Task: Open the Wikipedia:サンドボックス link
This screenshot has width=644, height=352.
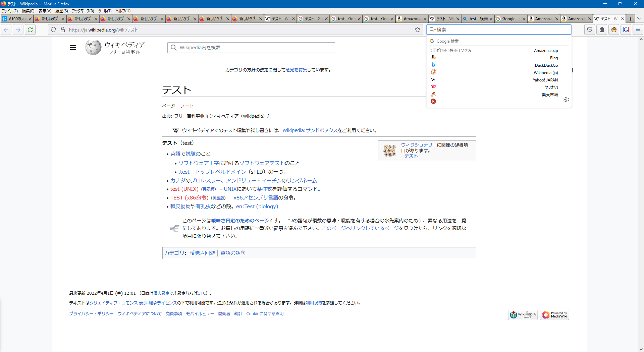Action: (310, 130)
